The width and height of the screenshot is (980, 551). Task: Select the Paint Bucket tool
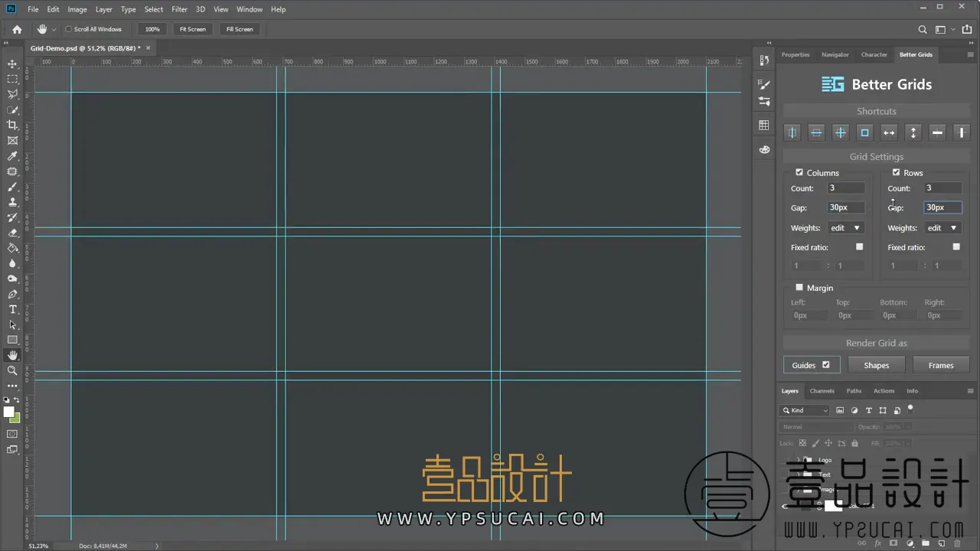click(x=12, y=248)
